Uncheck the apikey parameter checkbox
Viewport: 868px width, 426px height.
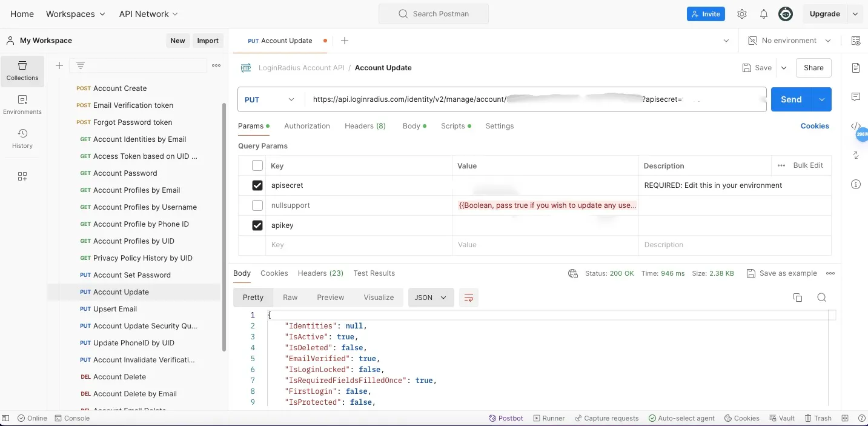click(257, 225)
